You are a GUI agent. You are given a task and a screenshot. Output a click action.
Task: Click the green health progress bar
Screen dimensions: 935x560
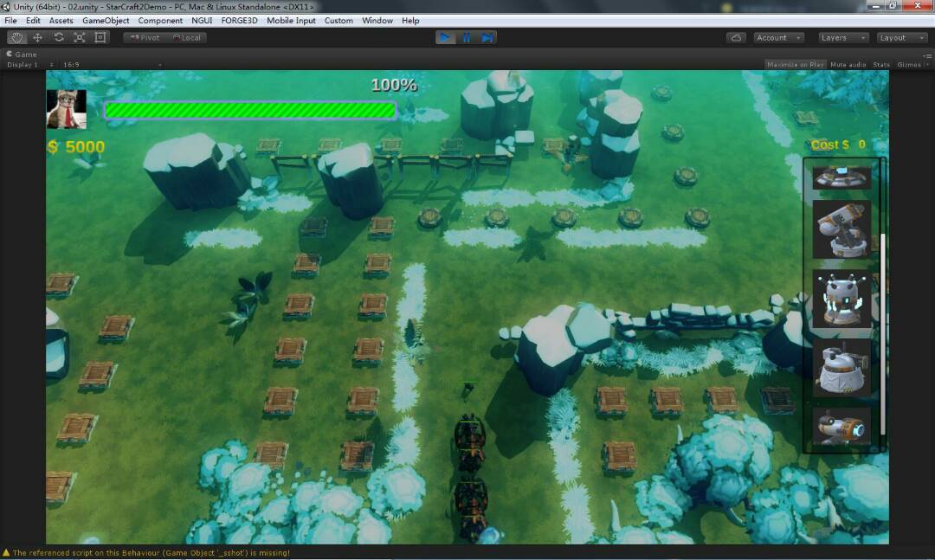250,110
